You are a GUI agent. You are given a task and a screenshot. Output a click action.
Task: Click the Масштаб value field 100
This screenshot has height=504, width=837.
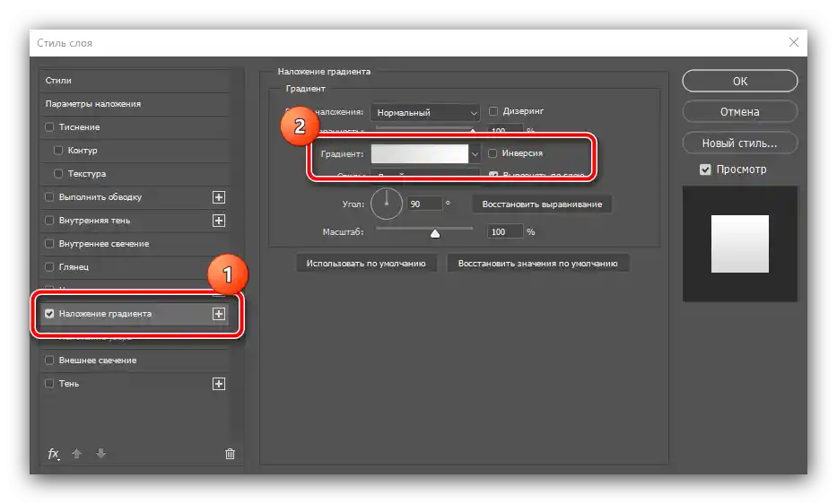coord(505,231)
